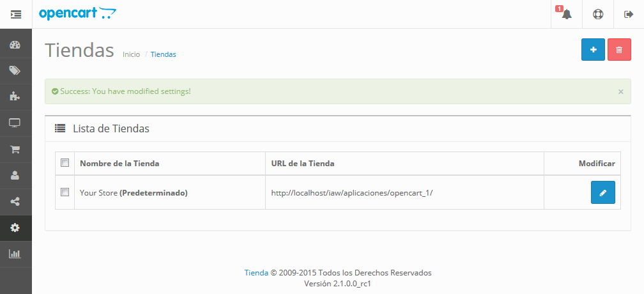Open the Design monitor icon
This screenshot has height=294, width=644.
[15, 123]
